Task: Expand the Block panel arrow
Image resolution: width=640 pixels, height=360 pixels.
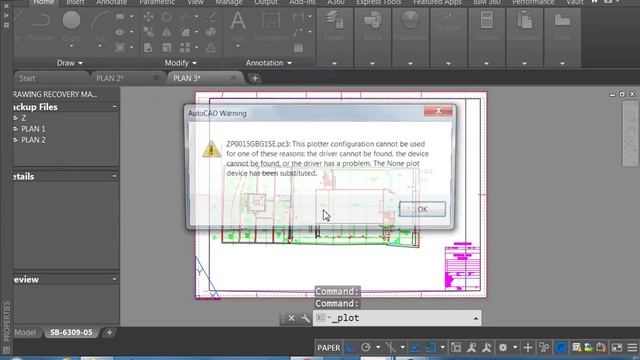Action: (372, 64)
